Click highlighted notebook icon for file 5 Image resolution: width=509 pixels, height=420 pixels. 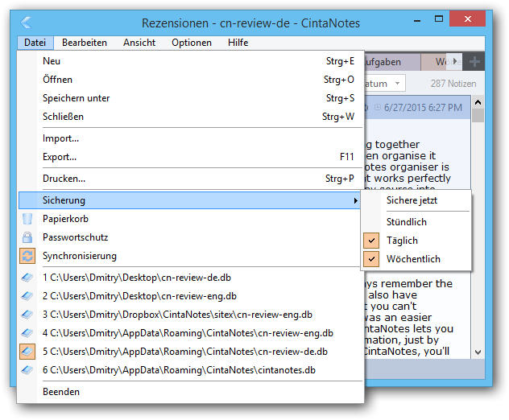click(x=27, y=352)
